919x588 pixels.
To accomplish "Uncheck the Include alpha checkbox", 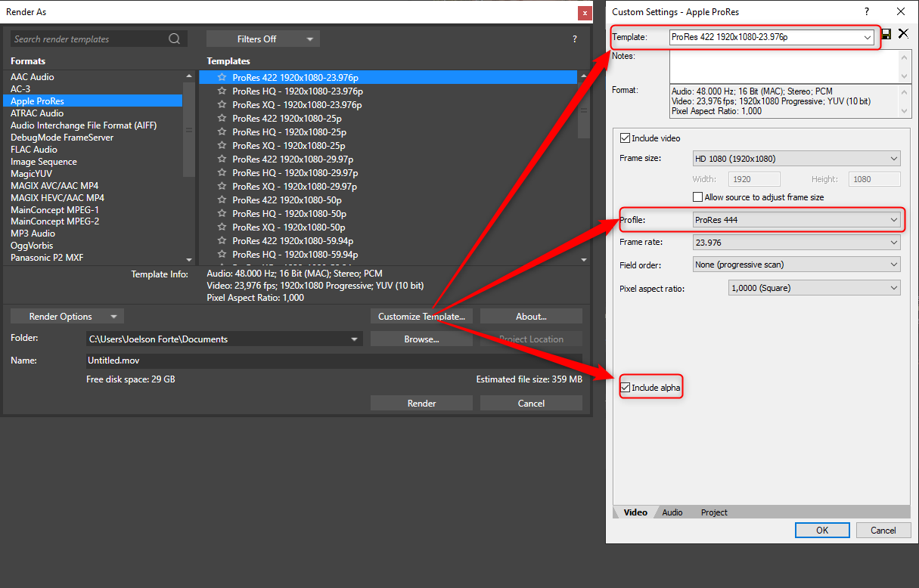I will pyautogui.click(x=625, y=388).
